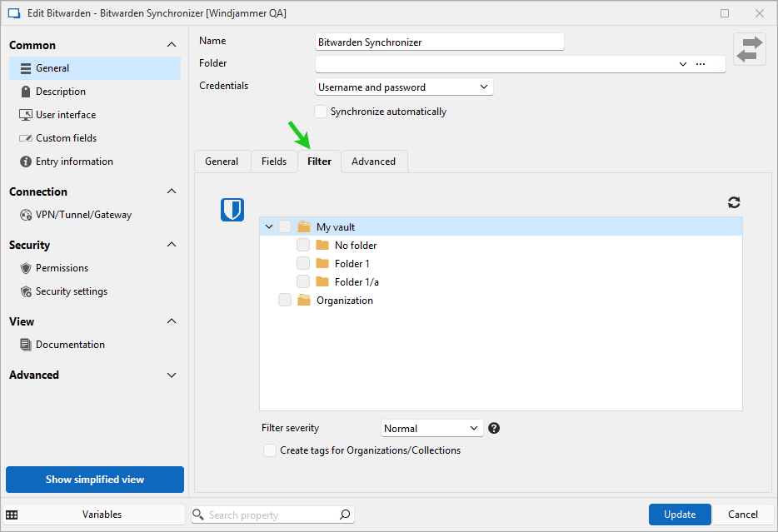This screenshot has width=778, height=532.
Task: Switch to the Fields tab
Action: [274, 162]
